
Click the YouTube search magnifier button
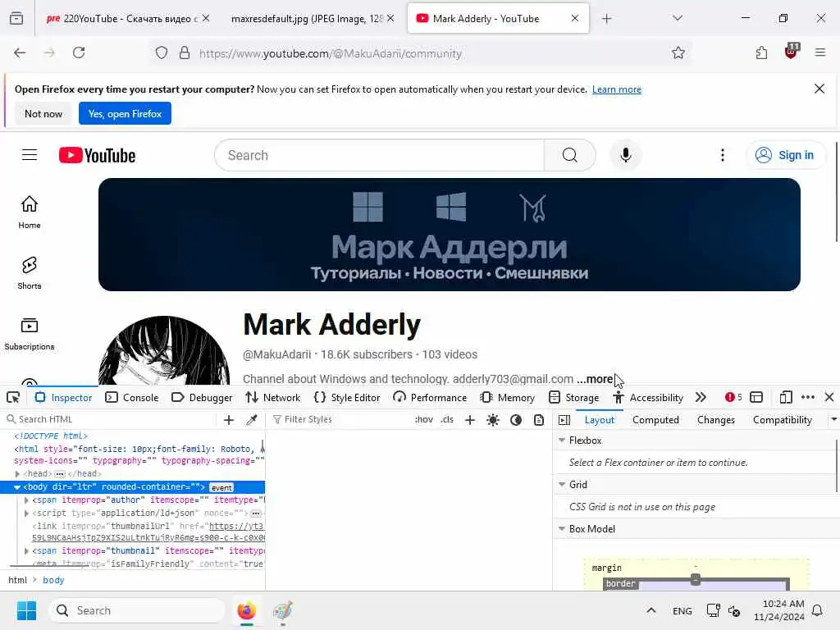click(570, 155)
